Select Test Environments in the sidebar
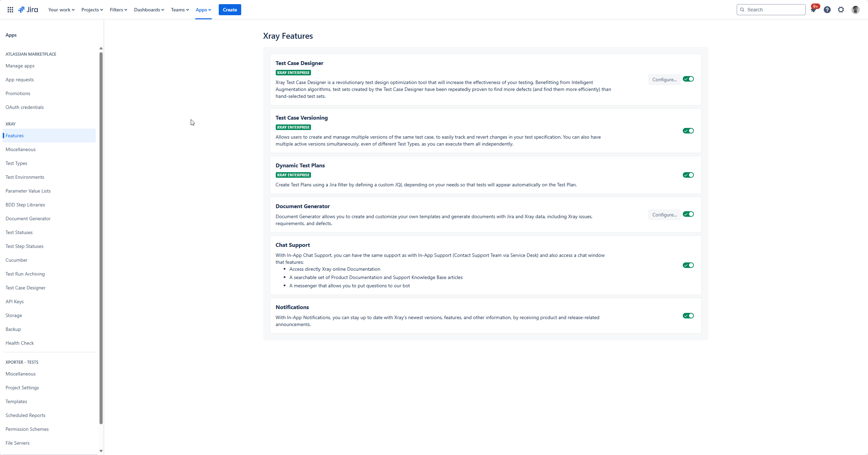 click(x=49, y=177)
